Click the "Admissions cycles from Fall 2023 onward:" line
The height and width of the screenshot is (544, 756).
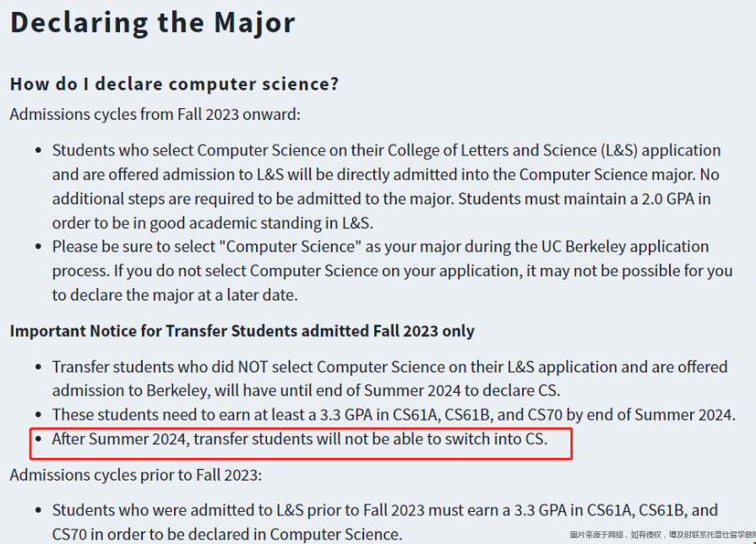click(x=155, y=114)
